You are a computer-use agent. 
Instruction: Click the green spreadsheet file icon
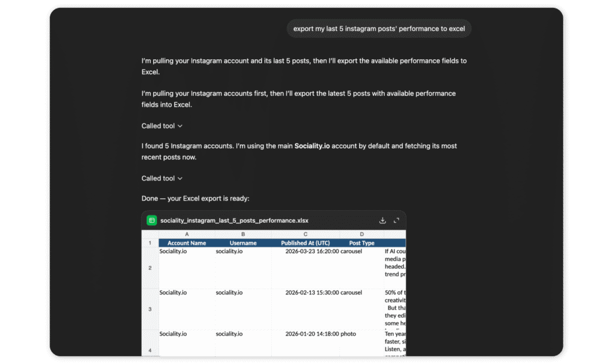click(152, 220)
